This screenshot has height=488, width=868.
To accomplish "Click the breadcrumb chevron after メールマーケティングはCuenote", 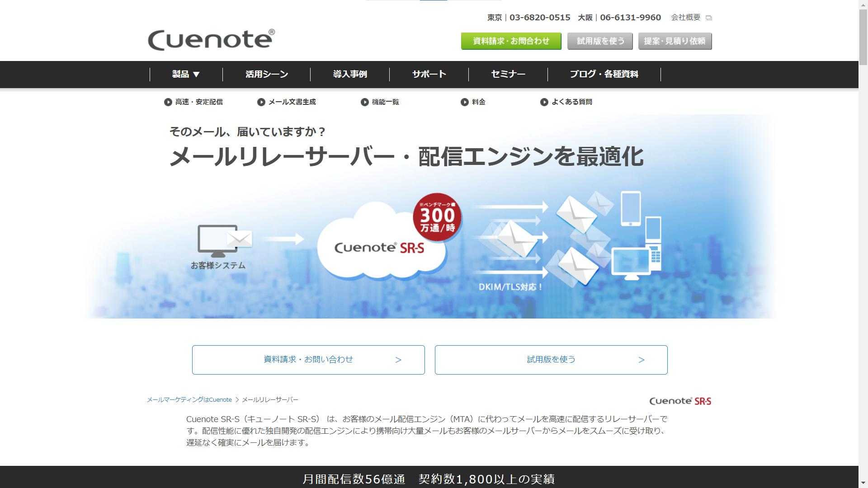I will (x=237, y=400).
